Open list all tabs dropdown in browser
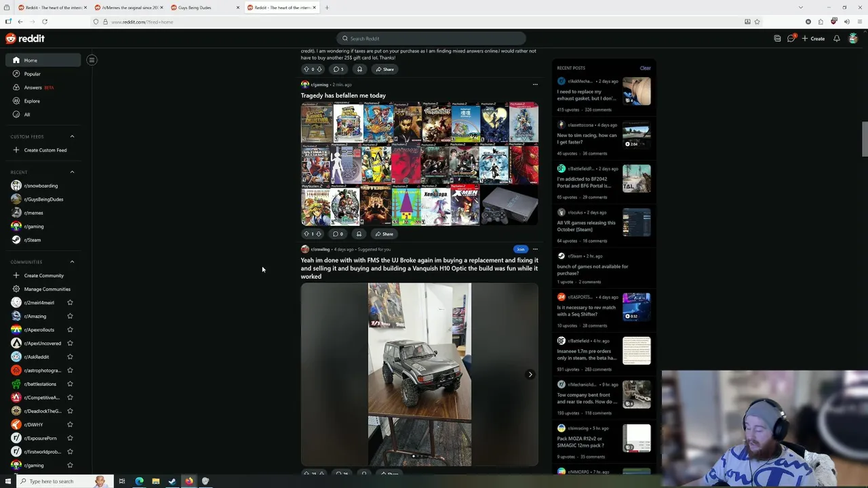Screen dimensions: 868x488 point(800,7)
